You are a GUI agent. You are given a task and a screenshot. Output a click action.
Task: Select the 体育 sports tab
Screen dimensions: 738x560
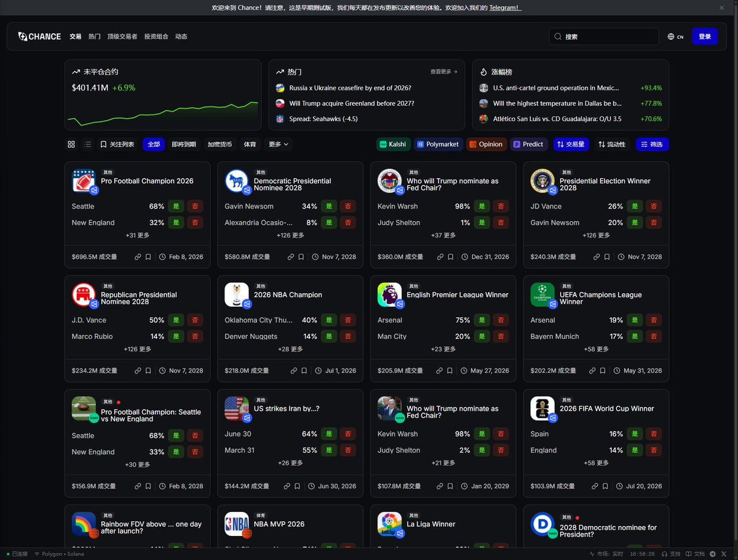pos(250,144)
